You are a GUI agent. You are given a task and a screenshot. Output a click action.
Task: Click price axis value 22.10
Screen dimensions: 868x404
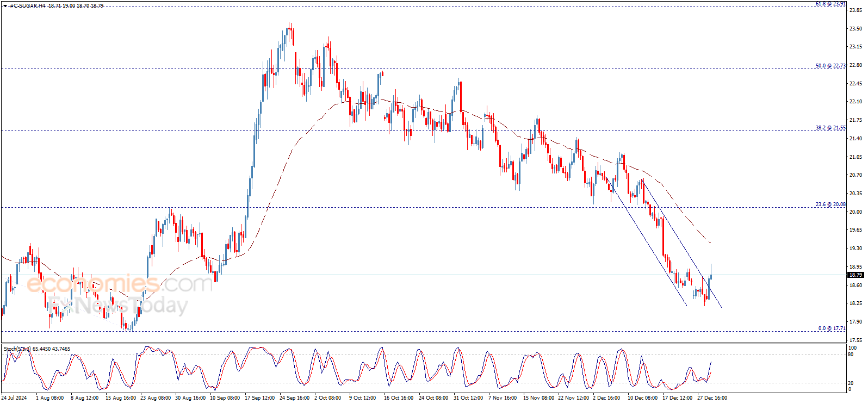click(855, 102)
